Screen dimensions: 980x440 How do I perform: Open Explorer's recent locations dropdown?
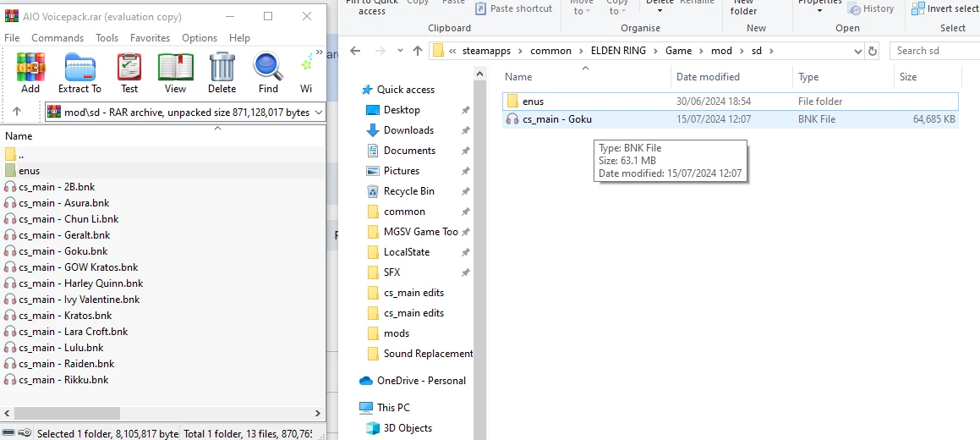tap(398, 52)
